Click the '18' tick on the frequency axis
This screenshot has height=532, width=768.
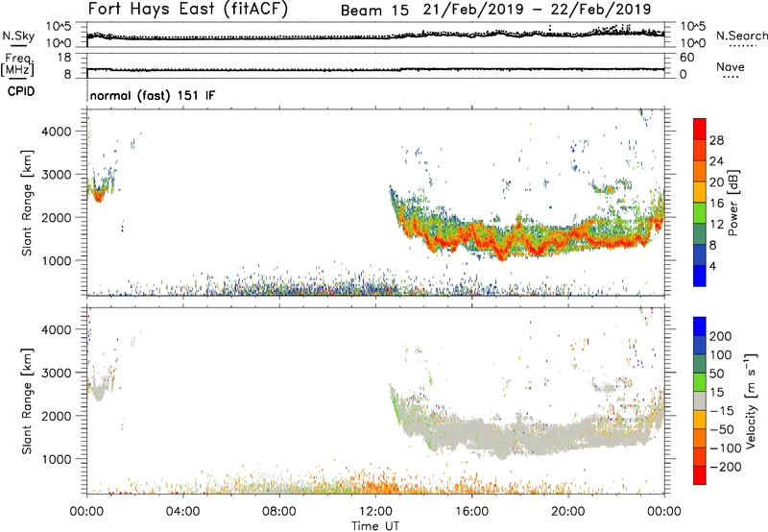tap(64, 58)
